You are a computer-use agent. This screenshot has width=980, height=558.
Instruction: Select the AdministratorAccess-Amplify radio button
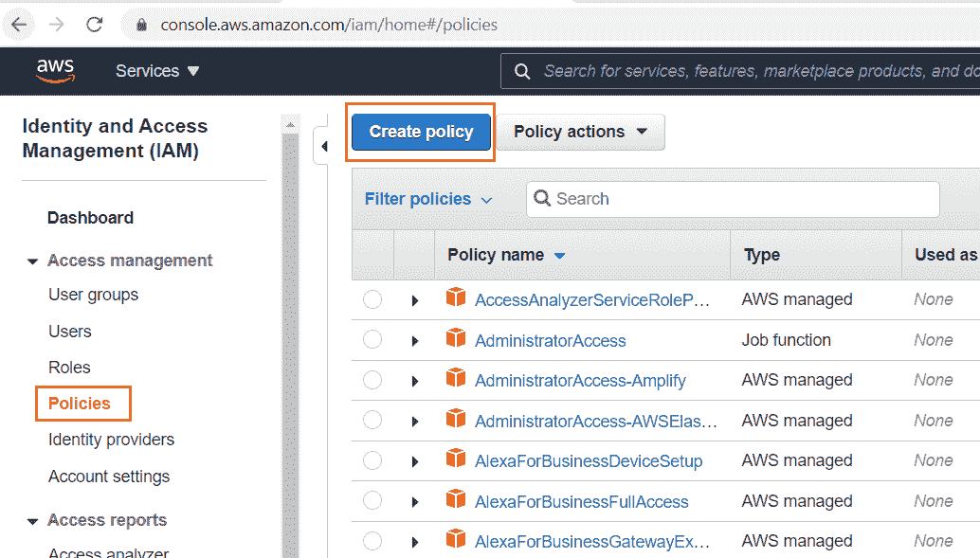(x=372, y=380)
